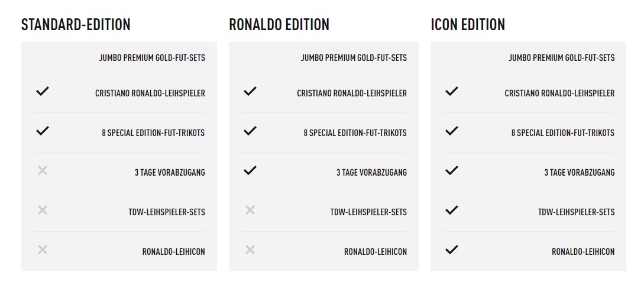
Task: Click checkmark beside Ronaldo-Leihicon in Icon Edition
Action: pyautogui.click(x=451, y=250)
